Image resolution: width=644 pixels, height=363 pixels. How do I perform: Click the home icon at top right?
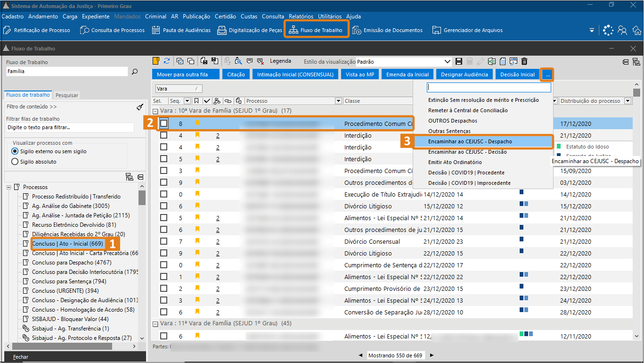click(636, 30)
